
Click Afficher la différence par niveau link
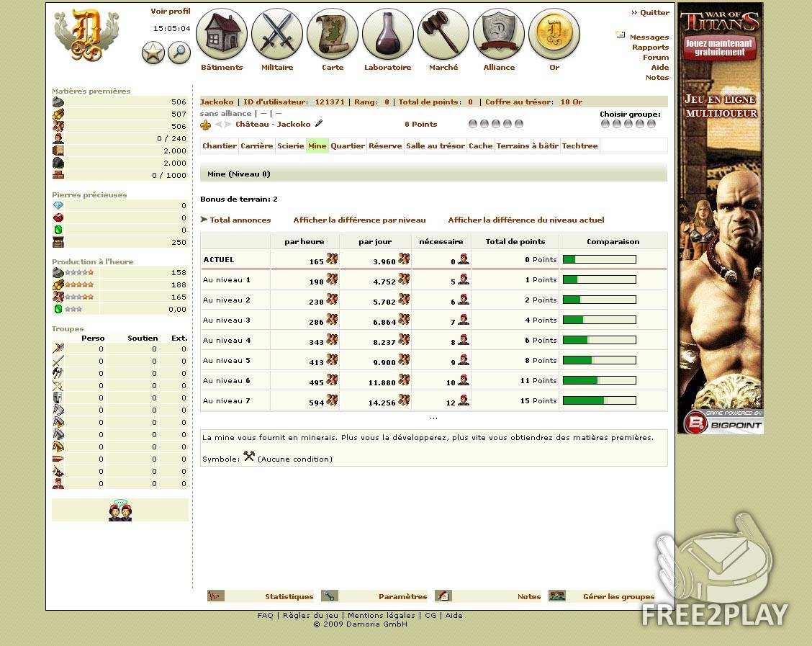(x=359, y=220)
